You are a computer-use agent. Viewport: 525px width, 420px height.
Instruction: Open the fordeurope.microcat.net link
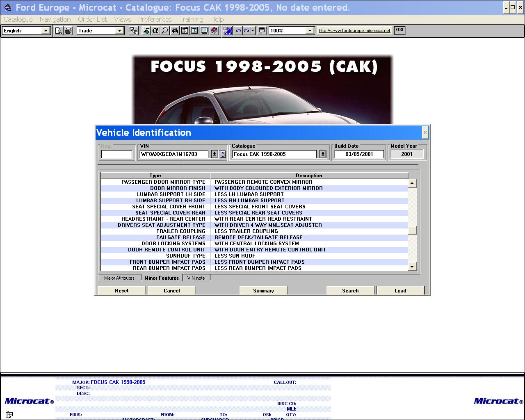click(x=354, y=31)
